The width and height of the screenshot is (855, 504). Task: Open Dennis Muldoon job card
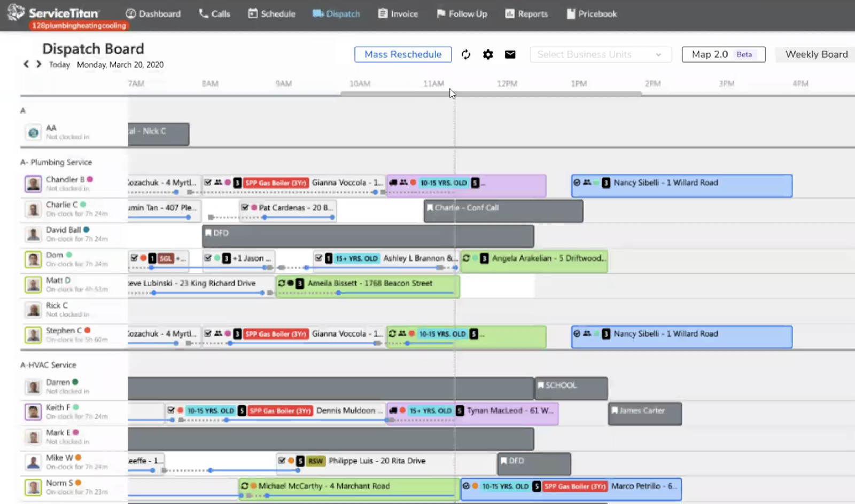(276, 413)
